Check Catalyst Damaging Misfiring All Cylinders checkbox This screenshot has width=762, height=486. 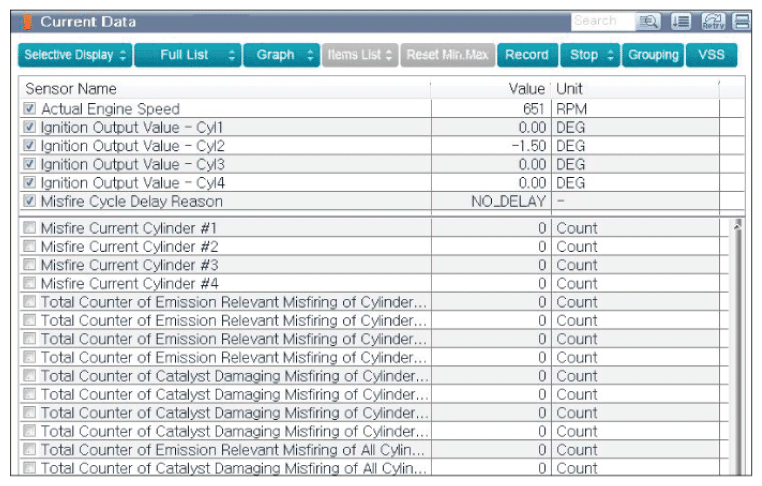pos(30,468)
